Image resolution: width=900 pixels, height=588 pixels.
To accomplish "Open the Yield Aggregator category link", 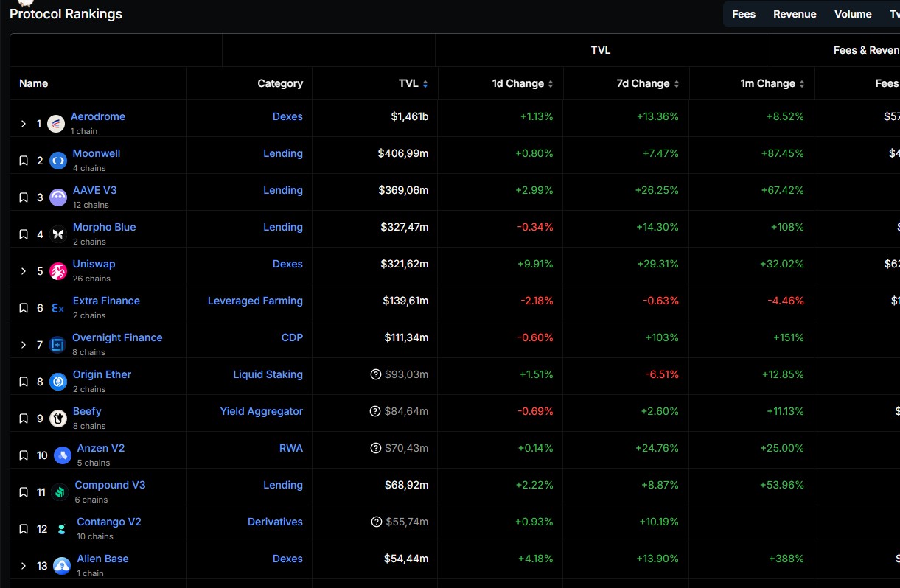I will pos(262,411).
